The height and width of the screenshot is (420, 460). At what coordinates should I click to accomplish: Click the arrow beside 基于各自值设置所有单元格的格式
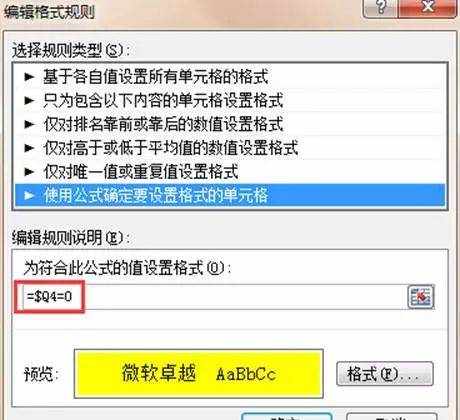29,77
